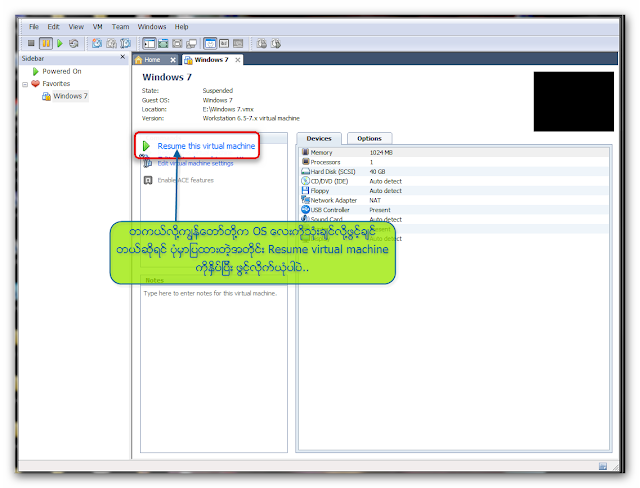Click the green Power On play button
This screenshot has height=488, width=640.
(60, 43)
